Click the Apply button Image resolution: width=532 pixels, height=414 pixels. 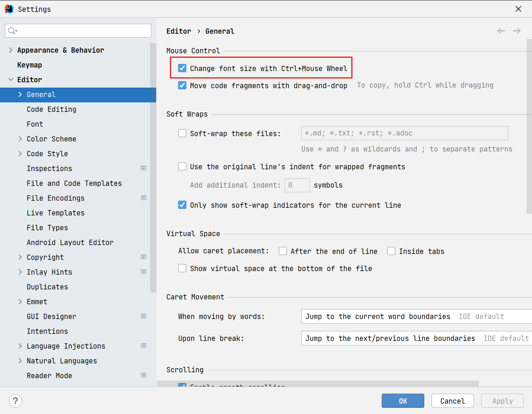pos(502,401)
